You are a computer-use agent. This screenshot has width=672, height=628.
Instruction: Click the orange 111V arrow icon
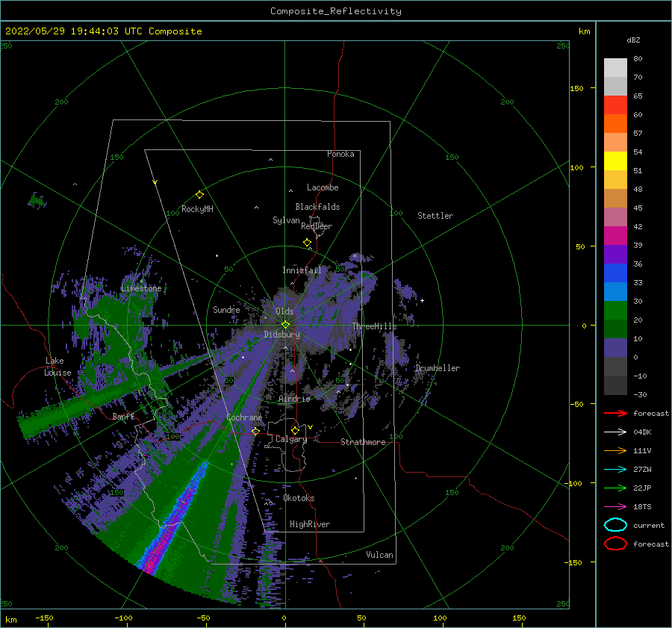click(x=615, y=450)
